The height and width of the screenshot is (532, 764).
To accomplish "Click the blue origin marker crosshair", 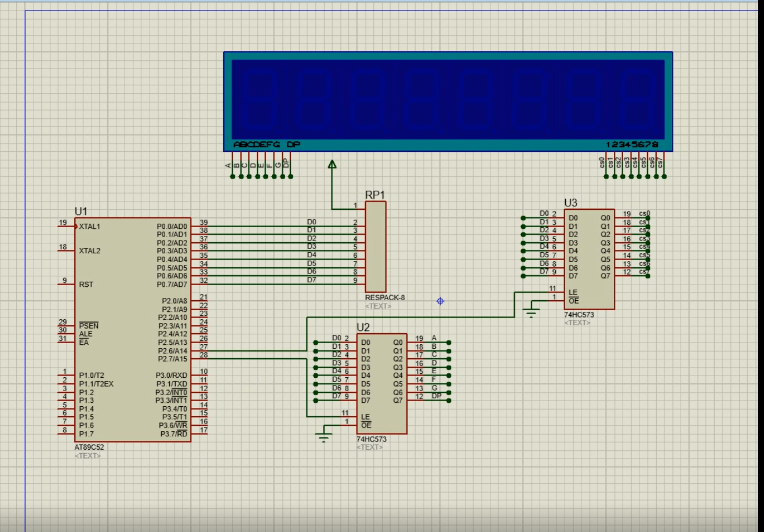I will pyautogui.click(x=440, y=301).
